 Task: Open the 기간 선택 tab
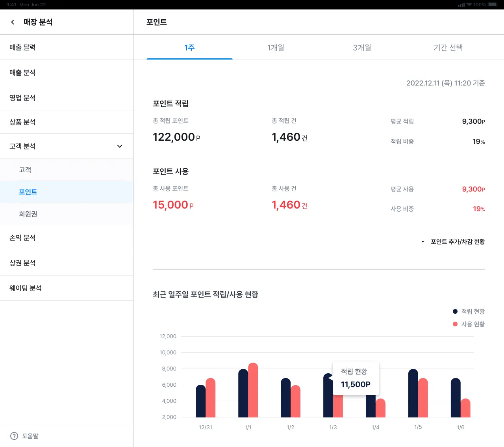click(448, 48)
